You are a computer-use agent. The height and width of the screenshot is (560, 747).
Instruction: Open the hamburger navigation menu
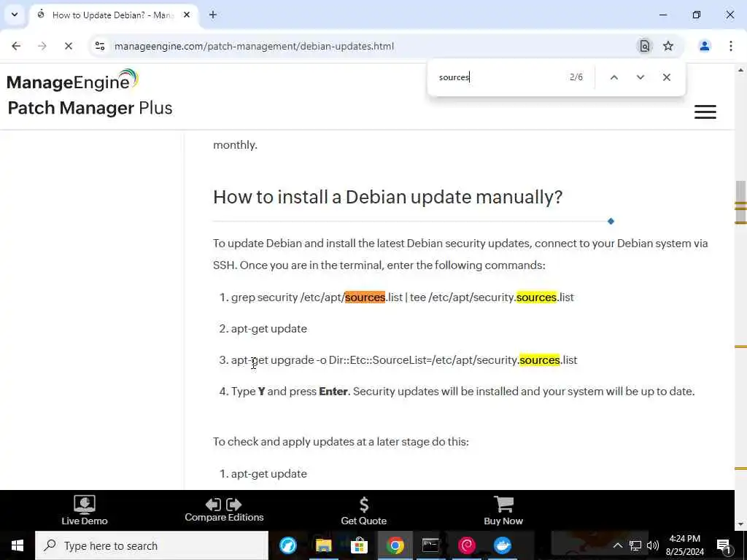click(x=705, y=112)
